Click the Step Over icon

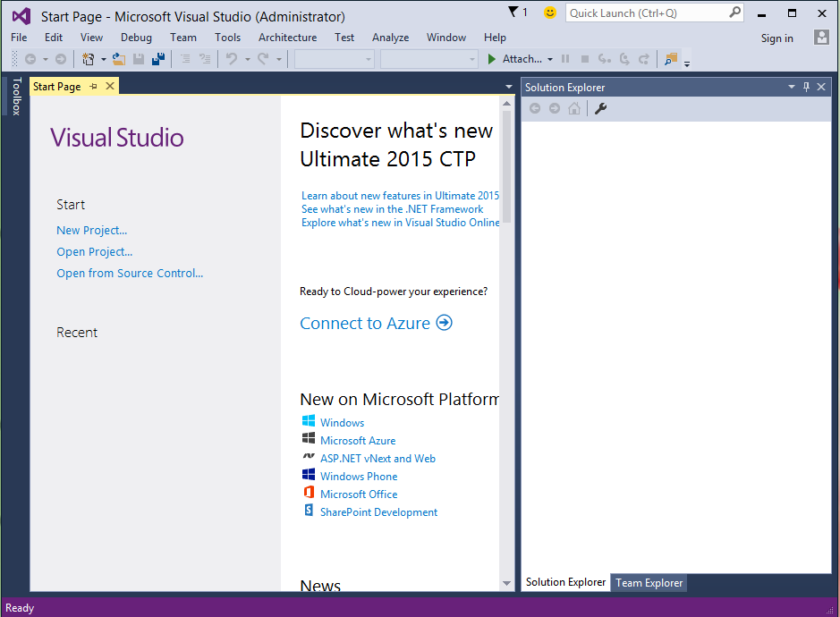624,59
